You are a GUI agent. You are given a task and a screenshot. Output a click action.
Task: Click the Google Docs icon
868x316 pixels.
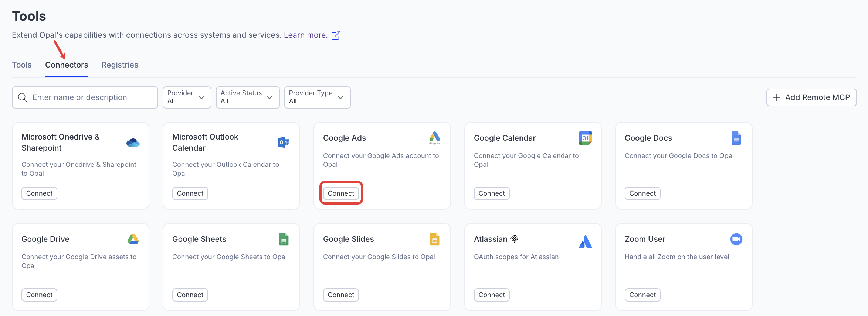pyautogui.click(x=736, y=138)
